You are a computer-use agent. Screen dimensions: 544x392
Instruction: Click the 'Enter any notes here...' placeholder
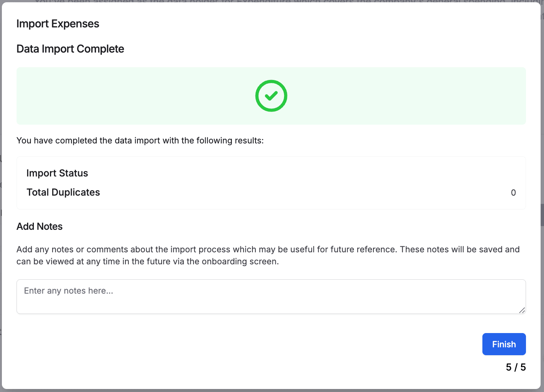coord(68,291)
